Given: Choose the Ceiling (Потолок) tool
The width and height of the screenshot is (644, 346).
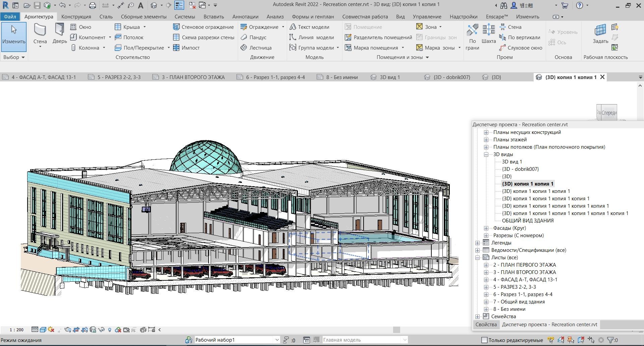Looking at the screenshot, I should [x=129, y=37].
